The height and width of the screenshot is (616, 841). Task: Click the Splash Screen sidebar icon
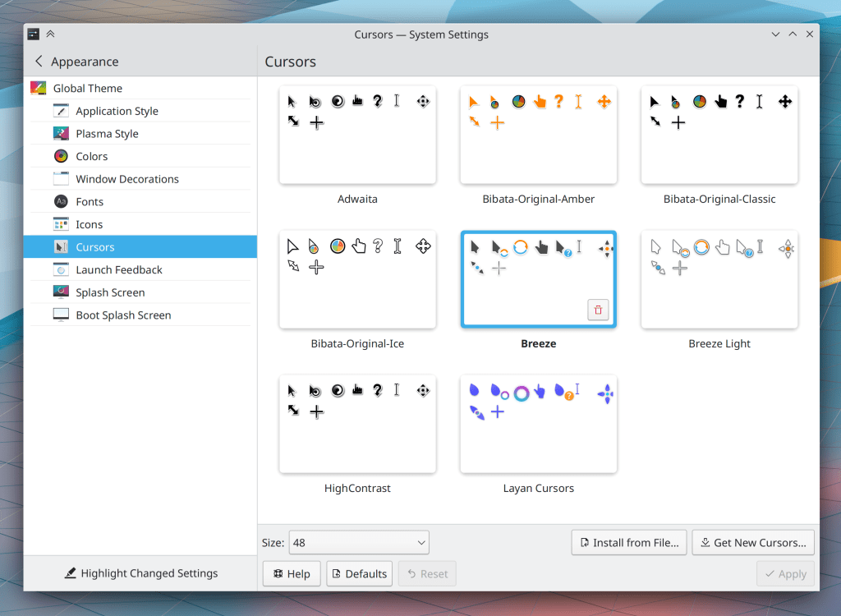coord(61,292)
